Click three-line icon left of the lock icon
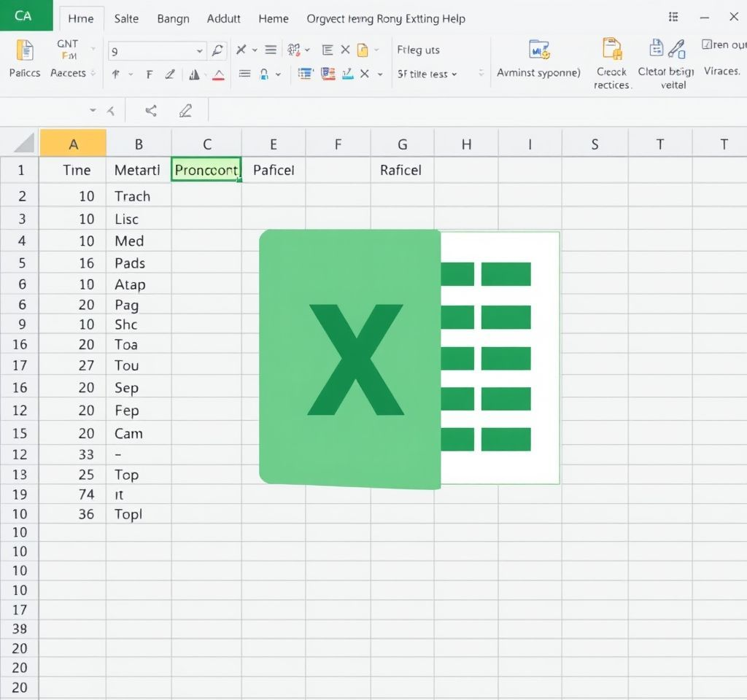747x700 pixels. (244, 74)
